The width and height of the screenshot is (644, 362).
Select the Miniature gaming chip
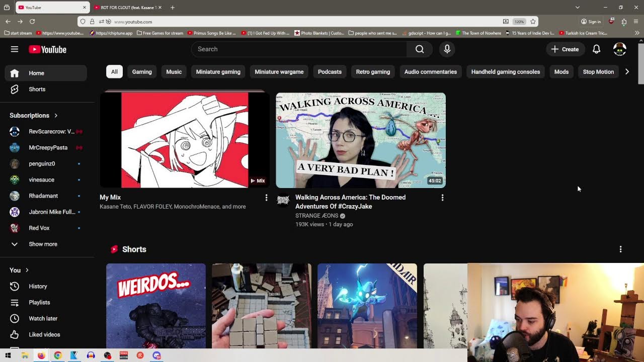pyautogui.click(x=218, y=72)
